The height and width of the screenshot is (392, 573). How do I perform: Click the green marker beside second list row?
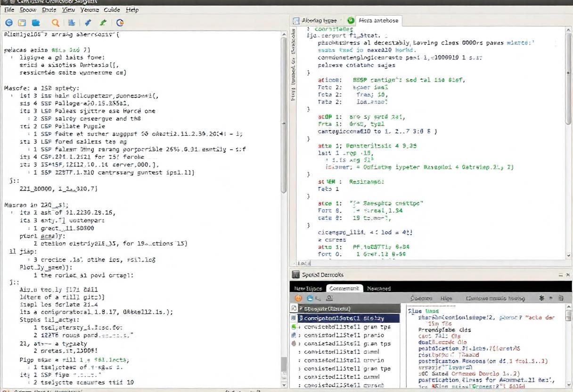(x=294, y=327)
